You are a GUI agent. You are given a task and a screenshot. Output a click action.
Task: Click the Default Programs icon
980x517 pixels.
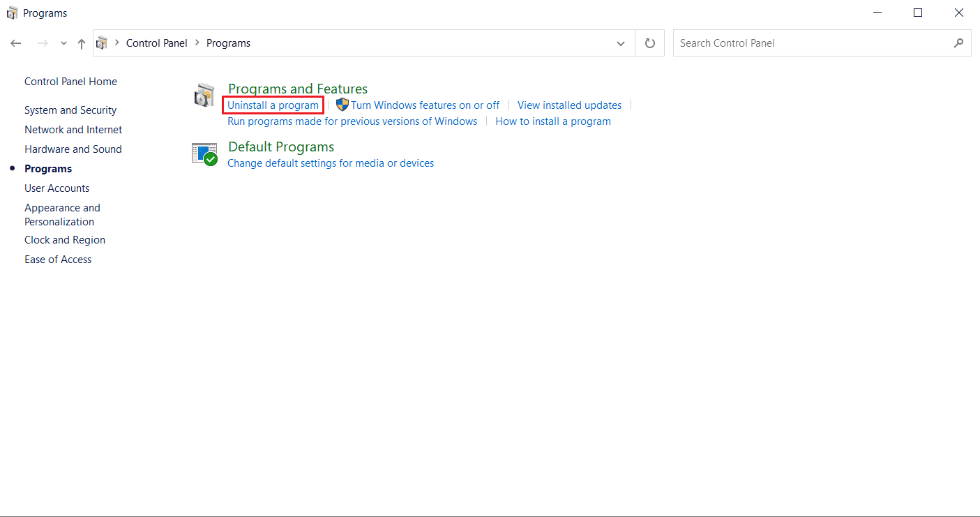(x=204, y=153)
